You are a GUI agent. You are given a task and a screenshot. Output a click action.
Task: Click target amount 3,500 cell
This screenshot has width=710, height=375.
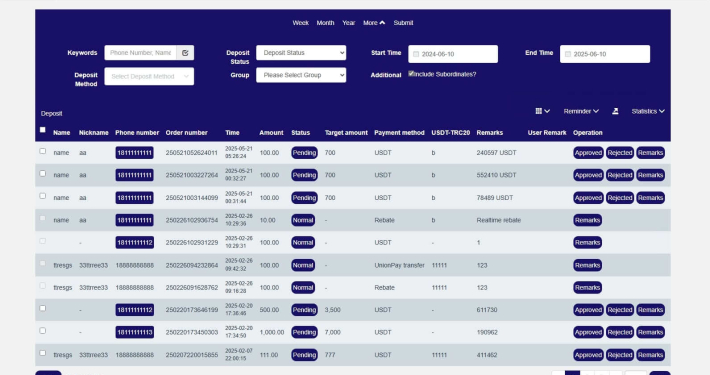pos(332,310)
